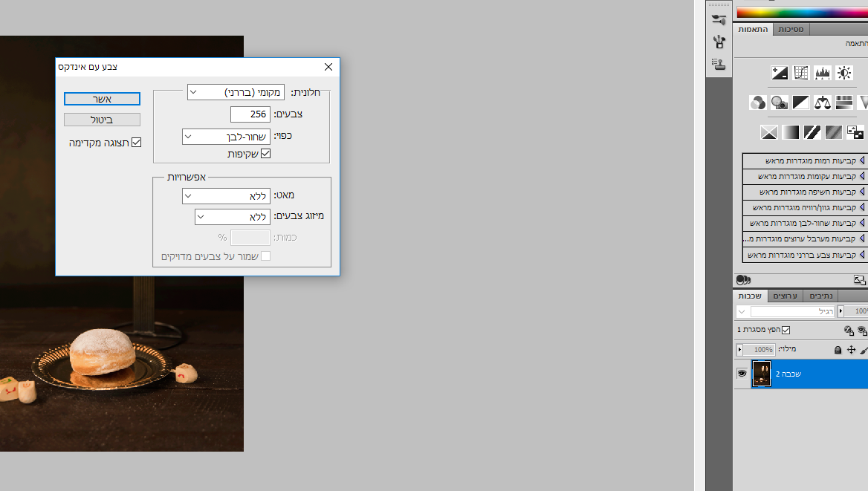Cancel the dialog with the ביטול button

pyautogui.click(x=102, y=120)
